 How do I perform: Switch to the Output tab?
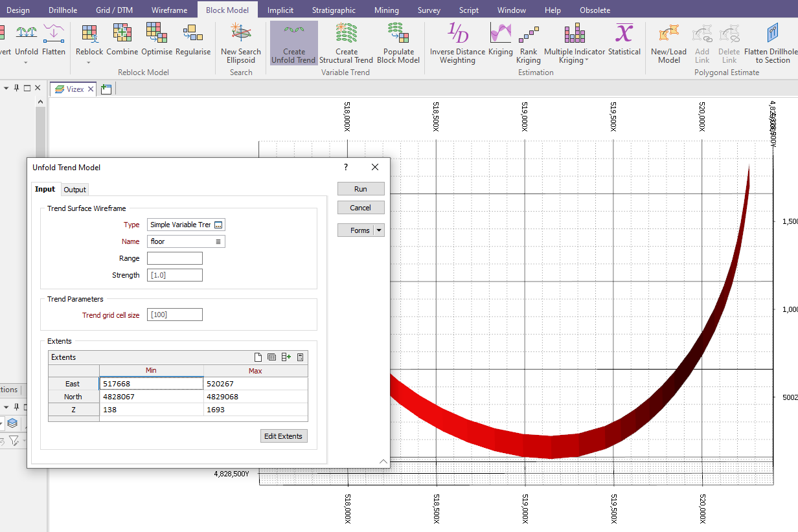pos(74,189)
